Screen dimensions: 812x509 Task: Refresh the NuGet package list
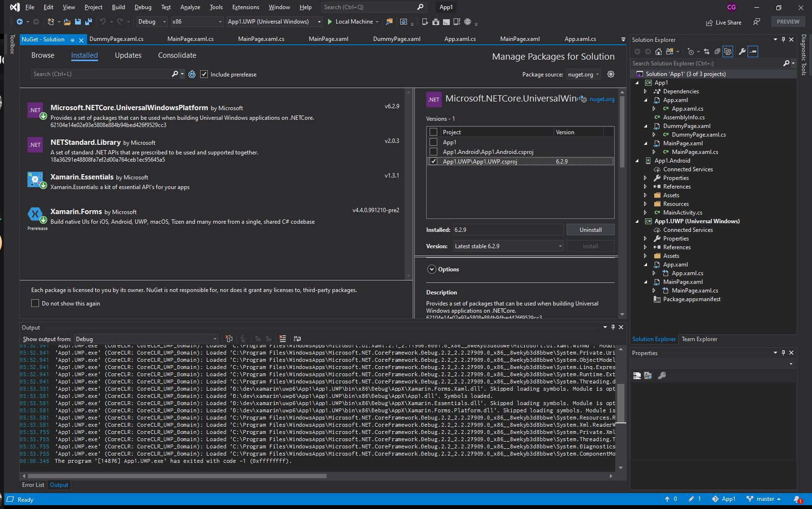[x=192, y=74]
